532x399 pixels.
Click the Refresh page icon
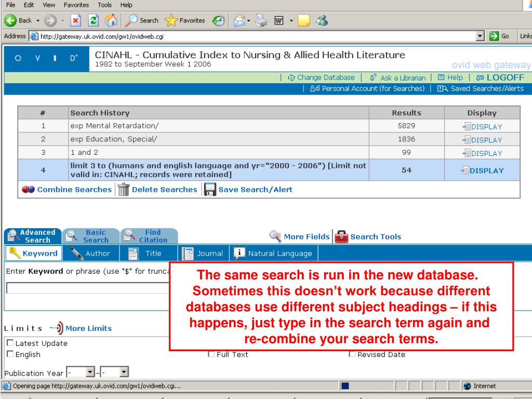(94, 21)
